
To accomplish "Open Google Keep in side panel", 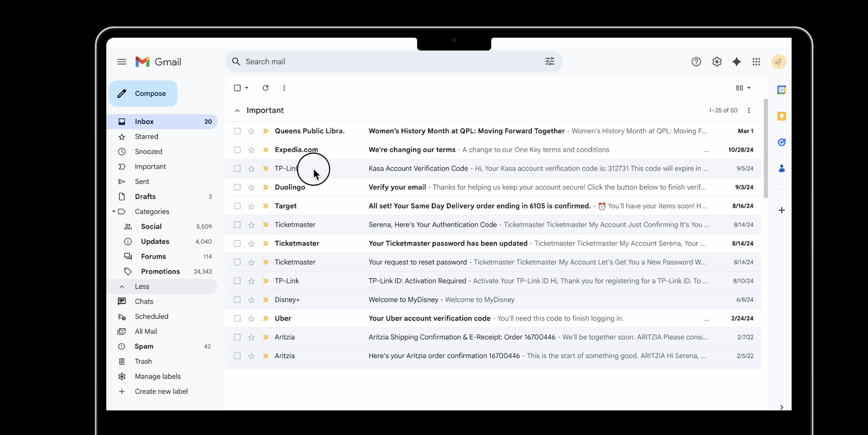I will [x=782, y=116].
